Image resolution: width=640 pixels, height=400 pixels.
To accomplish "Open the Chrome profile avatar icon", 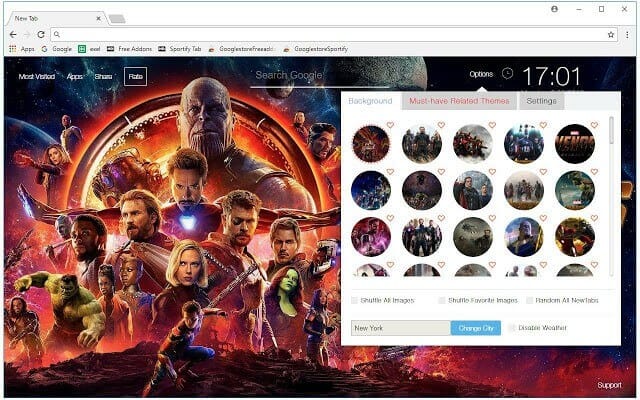I will (x=554, y=9).
